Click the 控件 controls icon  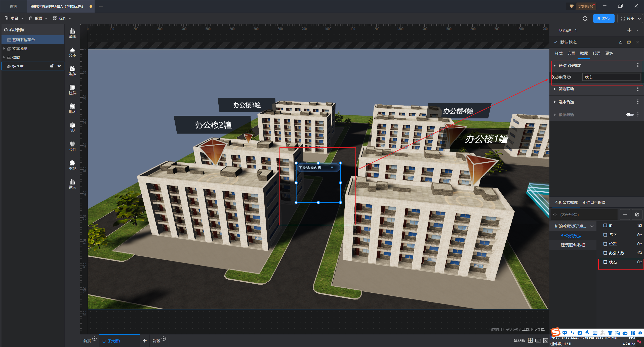(72, 90)
